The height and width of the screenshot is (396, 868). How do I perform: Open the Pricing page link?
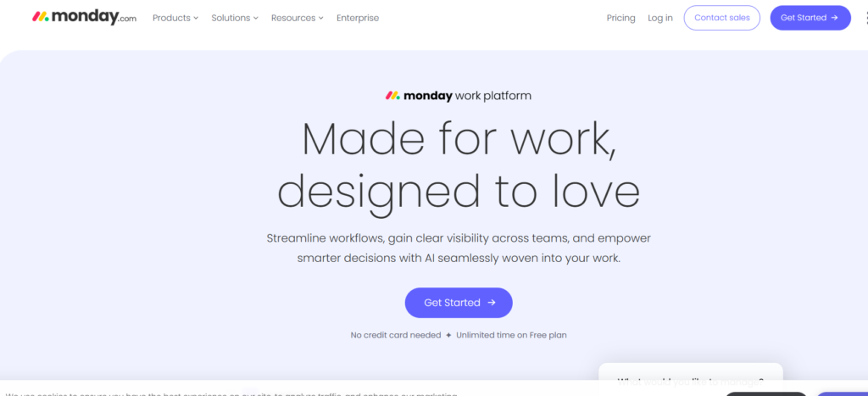pos(620,18)
